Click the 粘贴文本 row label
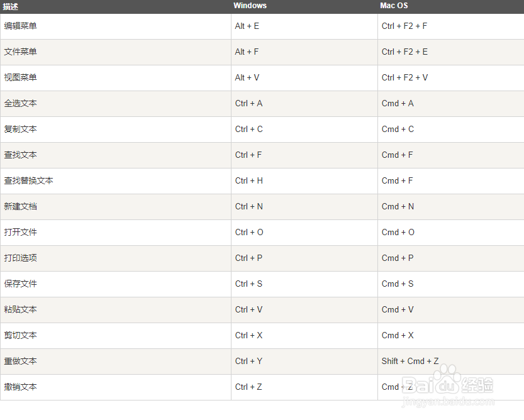Screen dimensions: 524x420 [x=21, y=310]
